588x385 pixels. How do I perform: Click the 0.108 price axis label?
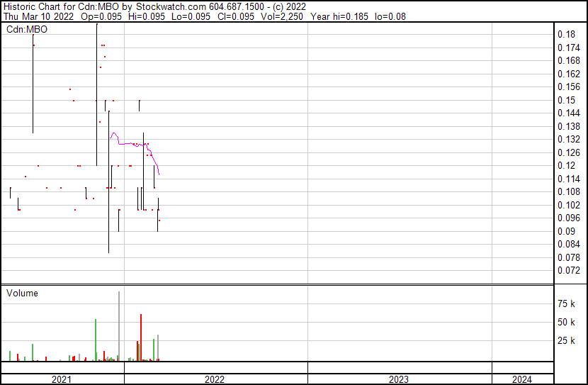pos(568,191)
